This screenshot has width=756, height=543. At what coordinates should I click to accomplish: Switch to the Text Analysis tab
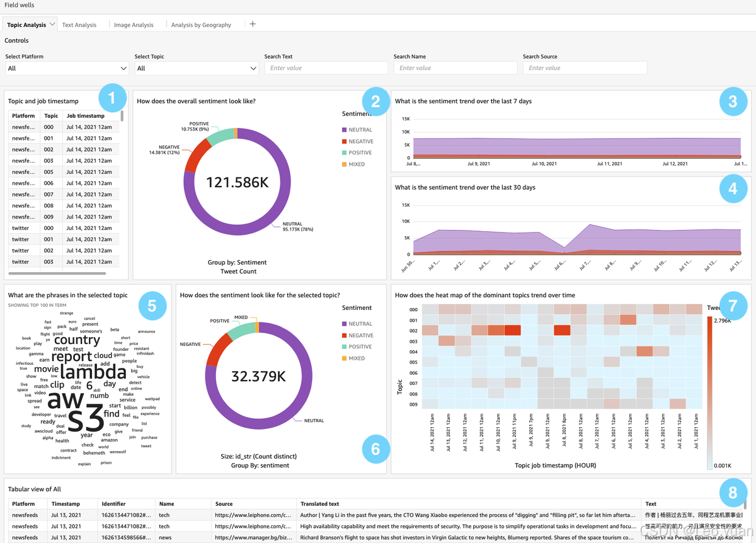(x=79, y=25)
